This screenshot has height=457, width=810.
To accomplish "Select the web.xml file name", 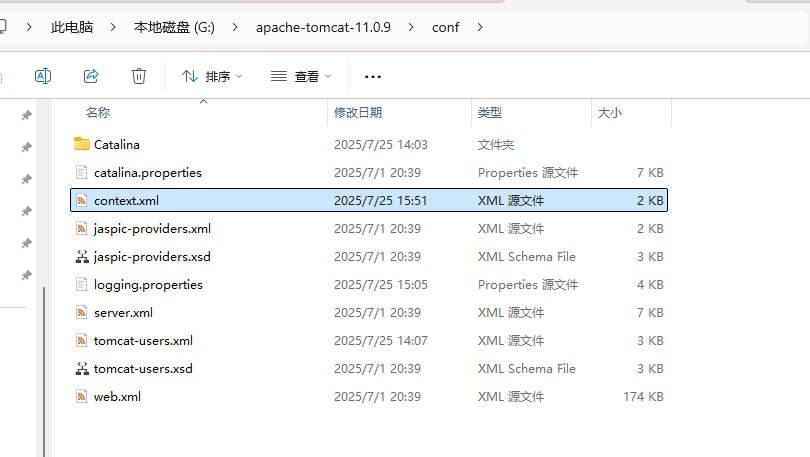I will point(117,397).
